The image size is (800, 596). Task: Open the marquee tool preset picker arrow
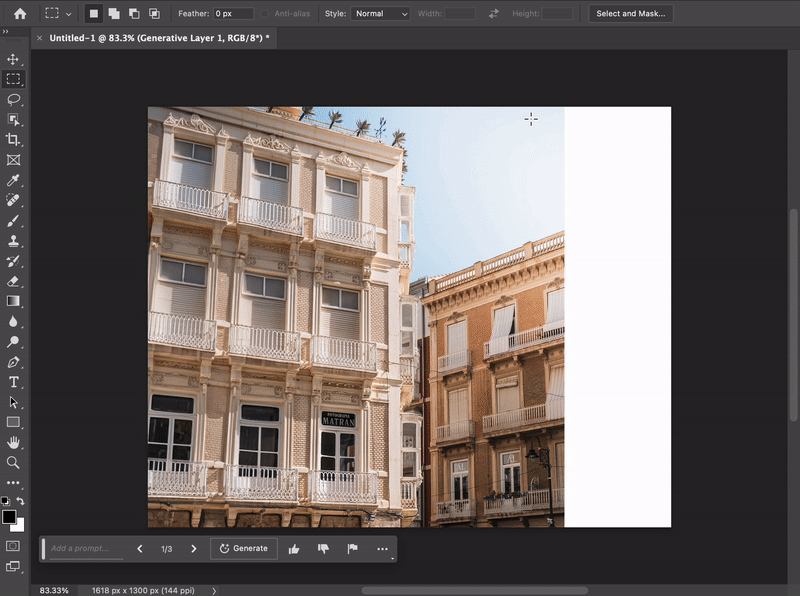click(x=68, y=14)
